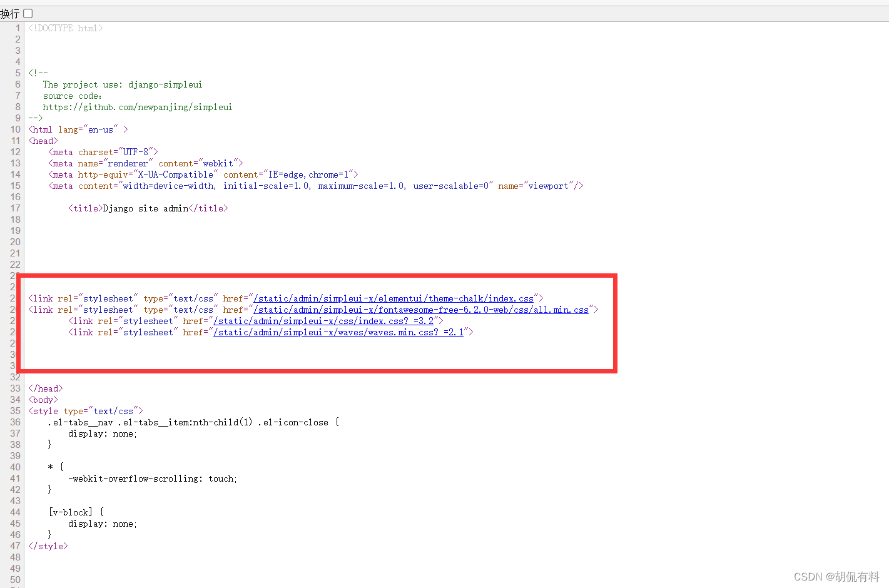889x588 pixels.
Task: Click the closing </style> tag
Action: (48, 546)
